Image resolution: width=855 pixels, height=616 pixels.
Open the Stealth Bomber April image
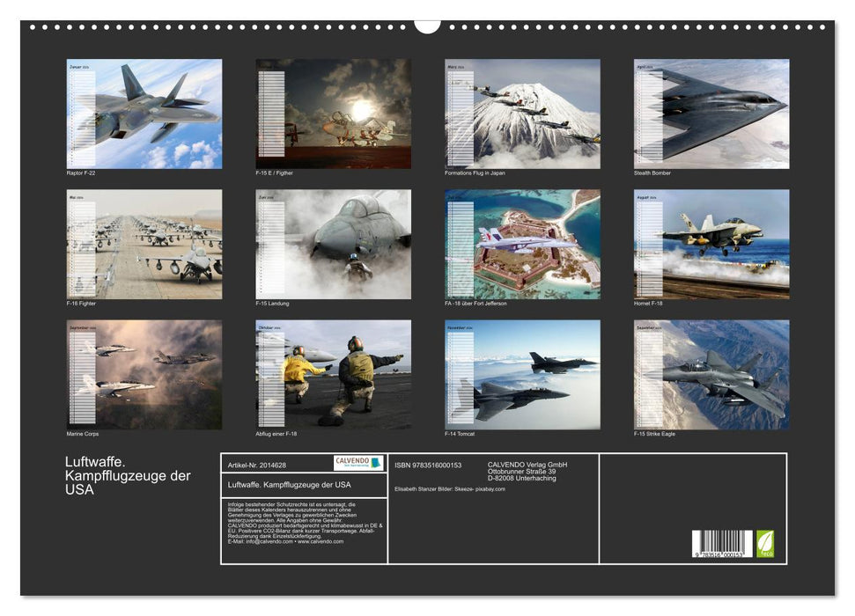(x=713, y=113)
